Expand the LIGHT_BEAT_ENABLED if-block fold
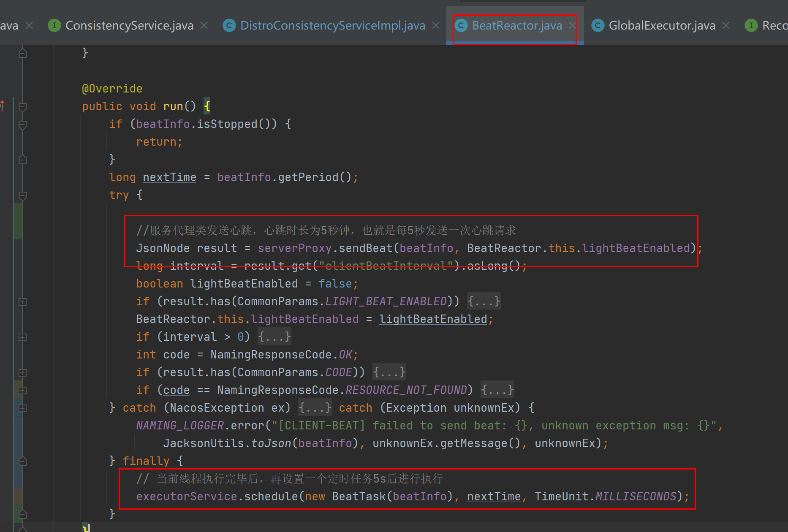 pos(23,302)
